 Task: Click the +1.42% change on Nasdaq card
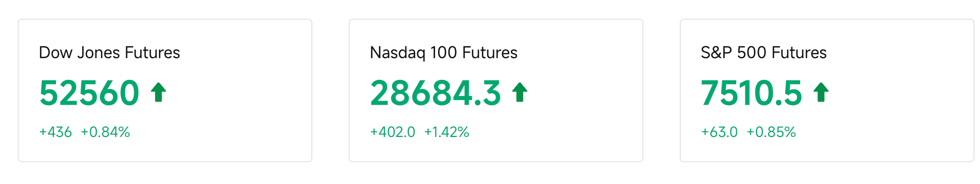point(447,132)
